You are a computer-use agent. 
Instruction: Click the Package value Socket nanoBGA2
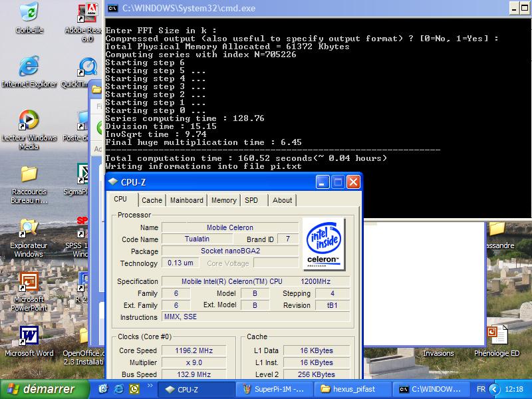(x=230, y=251)
